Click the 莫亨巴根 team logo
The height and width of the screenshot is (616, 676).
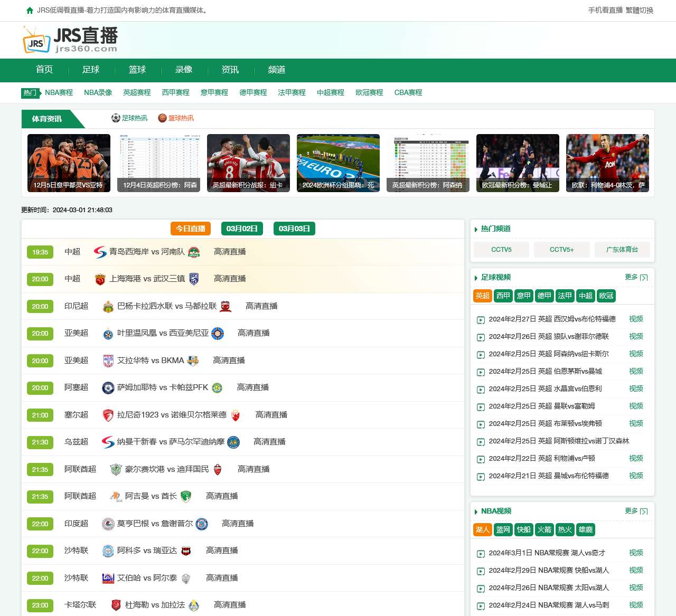click(x=108, y=524)
